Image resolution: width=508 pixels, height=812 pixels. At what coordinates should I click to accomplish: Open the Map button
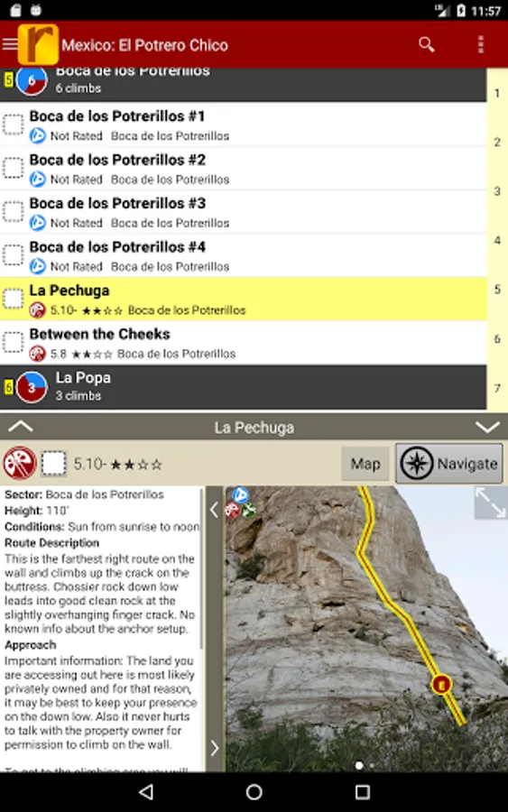point(365,464)
